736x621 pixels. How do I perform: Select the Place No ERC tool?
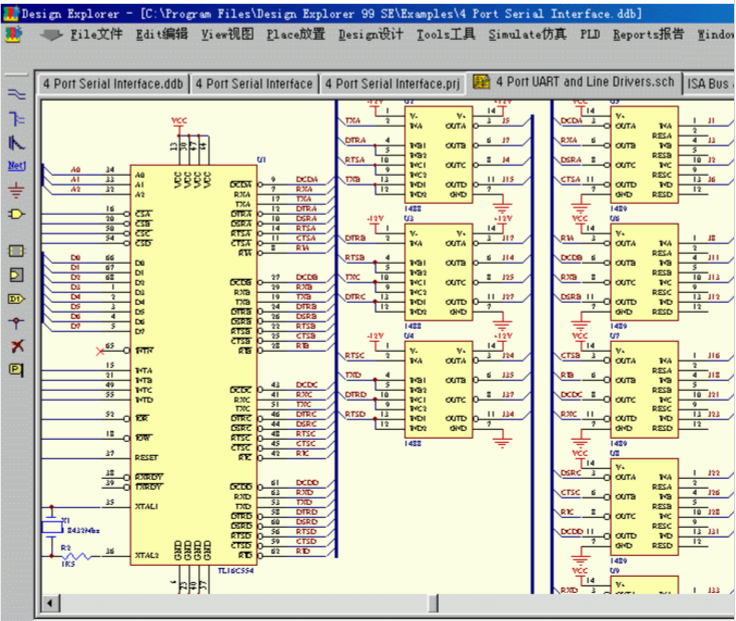(x=17, y=346)
